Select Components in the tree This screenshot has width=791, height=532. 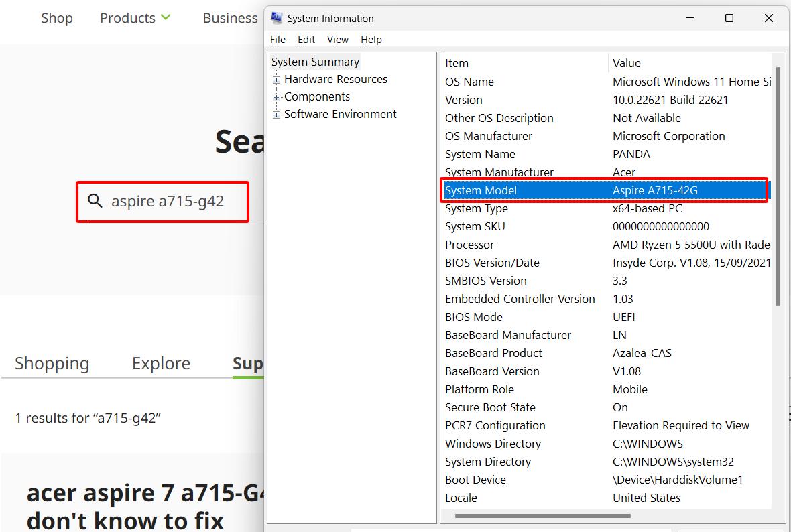click(x=317, y=96)
